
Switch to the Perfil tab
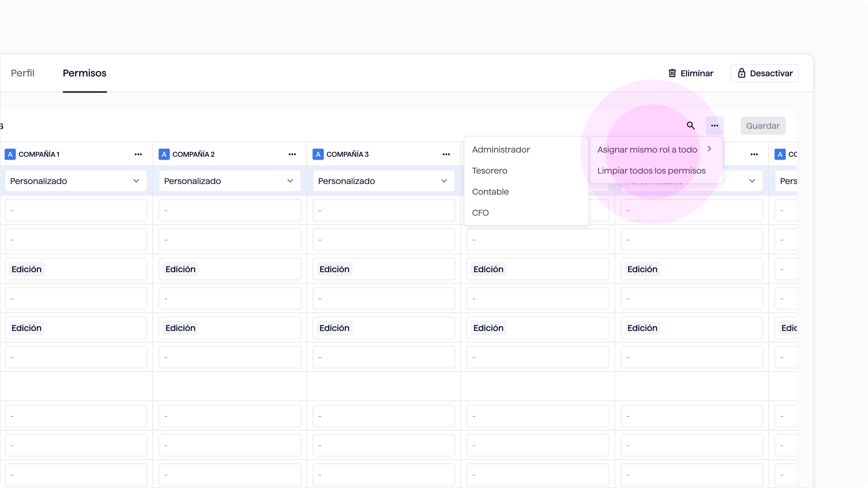pyautogui.click(x=23, y=73)
